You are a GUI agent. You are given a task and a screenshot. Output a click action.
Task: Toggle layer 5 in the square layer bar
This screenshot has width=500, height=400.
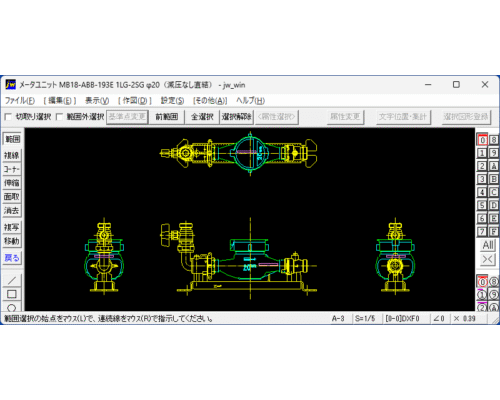point(482,205)
